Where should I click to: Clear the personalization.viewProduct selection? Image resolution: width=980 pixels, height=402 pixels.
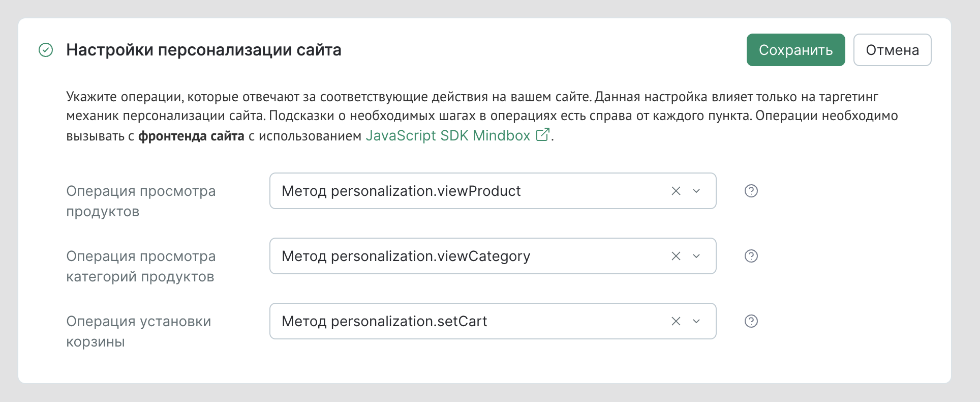(x=676, y=191)
